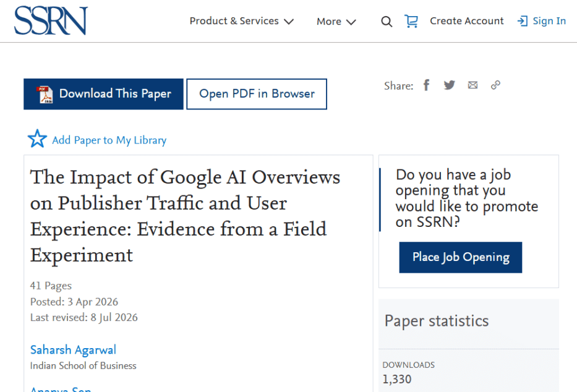Share paper via email icon
577x392 pixels.
point(473,85)
